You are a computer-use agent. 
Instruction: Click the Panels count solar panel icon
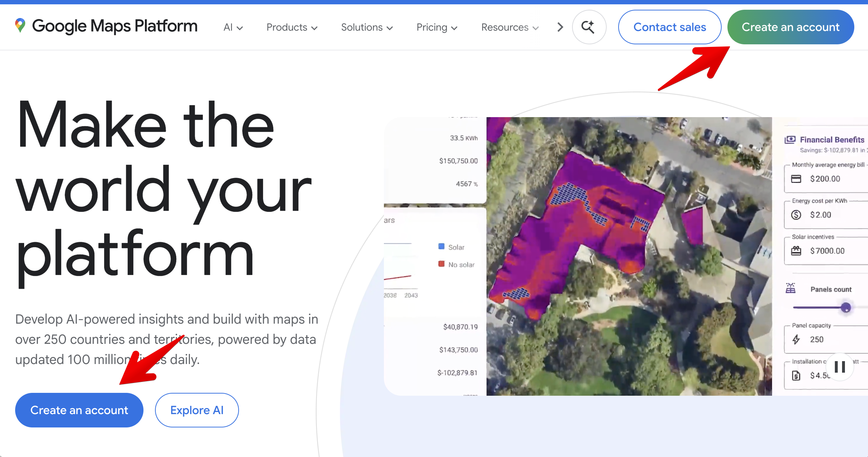pos(790,288)
